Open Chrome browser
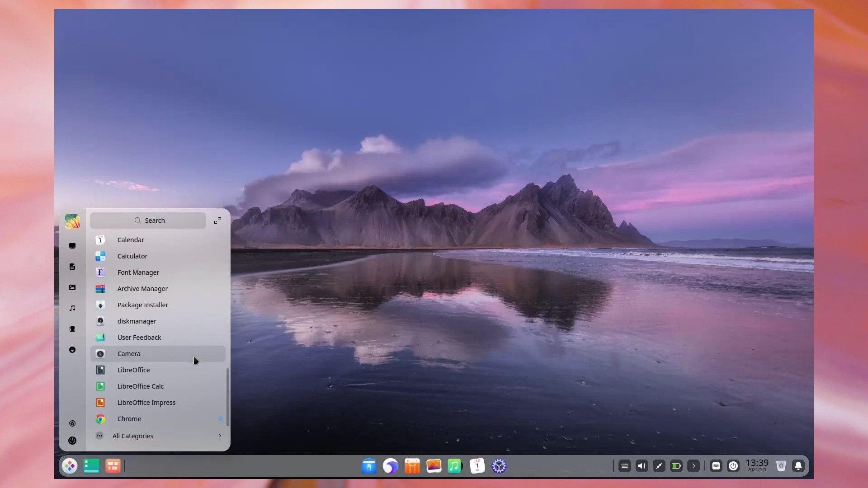Viewport: 868px width, 488px height. (x=129, y=418)
